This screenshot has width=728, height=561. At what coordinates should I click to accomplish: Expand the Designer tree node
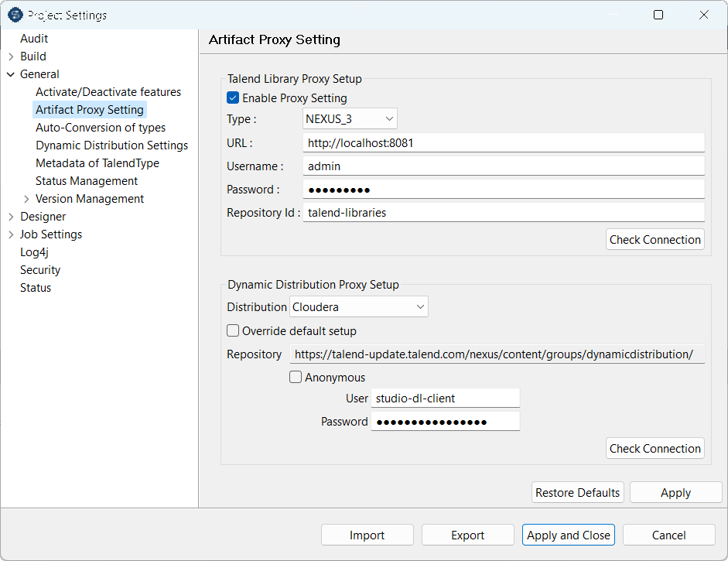(11, 217)
